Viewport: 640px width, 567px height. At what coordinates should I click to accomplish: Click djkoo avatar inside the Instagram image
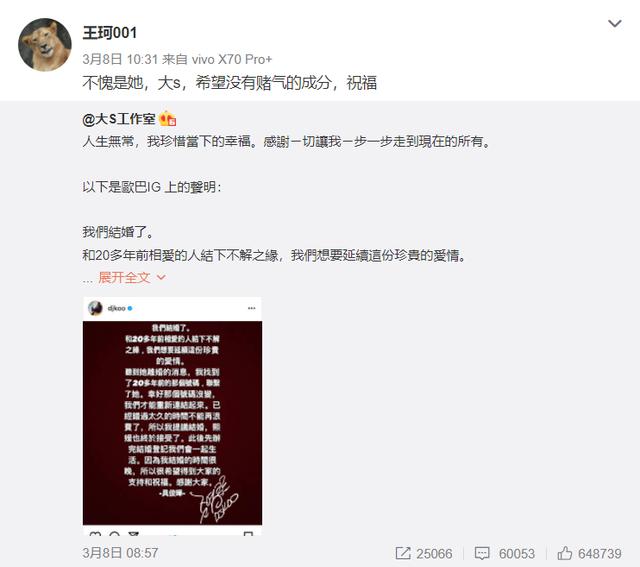click(x=95, y=308)
